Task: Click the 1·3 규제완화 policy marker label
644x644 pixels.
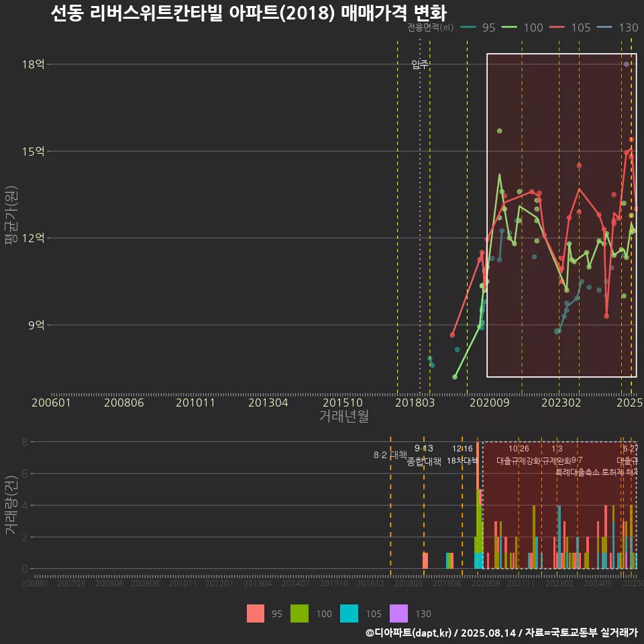Action: click(x=557, y=455)
